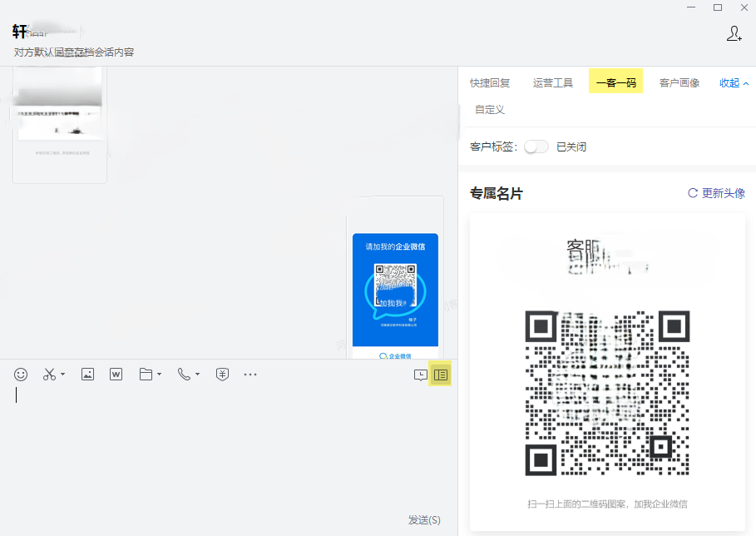Click the 发送(S) button

point(424,520)
